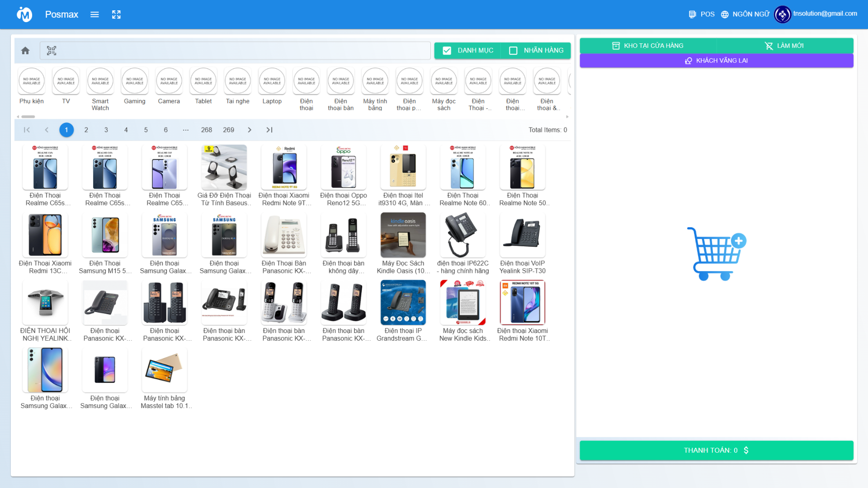Go to next page arrow
Image resolution: width=868 pixels, height=488 pixels.
click(250, 130)
